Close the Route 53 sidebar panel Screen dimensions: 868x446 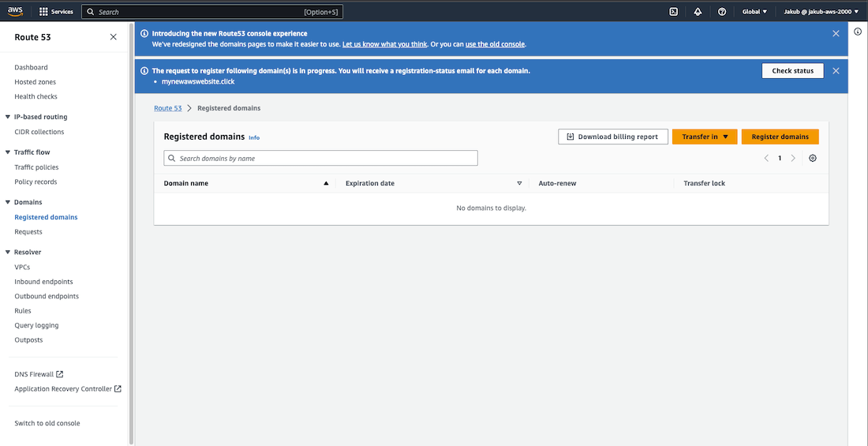[114, 37]
